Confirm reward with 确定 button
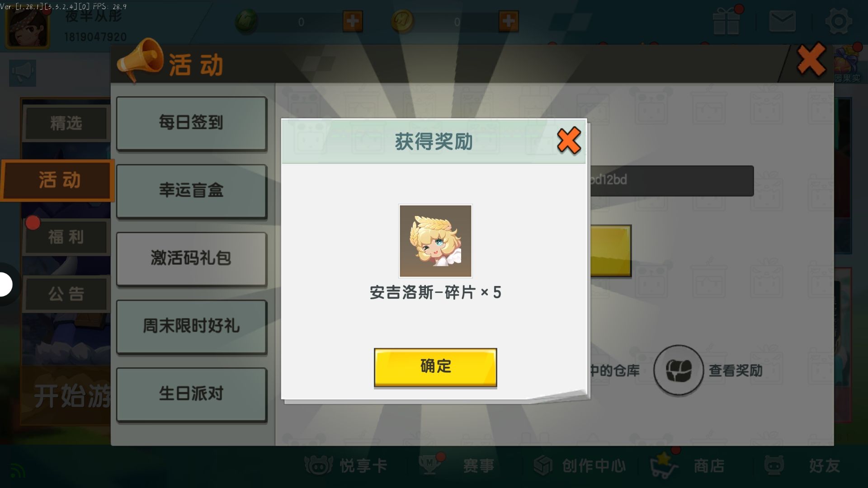Screen dimensions: 868x488 pos(435,367)
